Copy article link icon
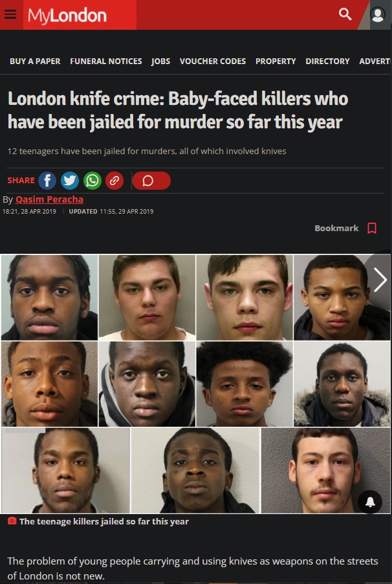Viewport: 392px width, 584px height. (114, 181)
